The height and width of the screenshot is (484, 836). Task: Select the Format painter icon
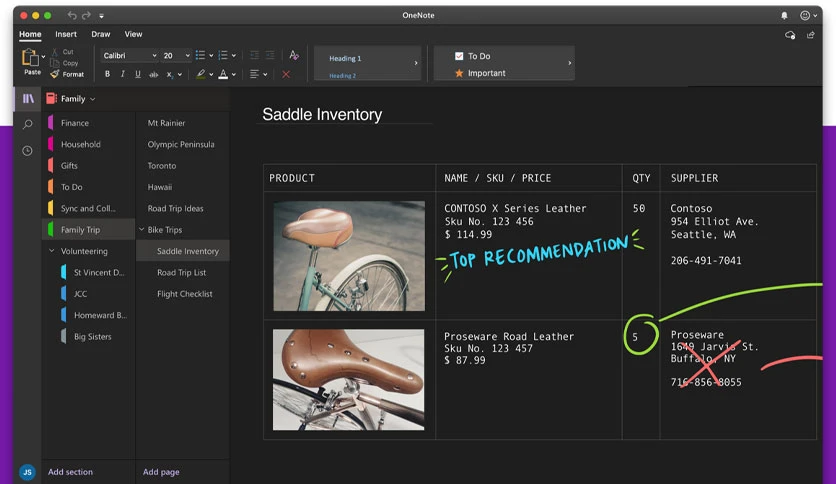point(54,74)
